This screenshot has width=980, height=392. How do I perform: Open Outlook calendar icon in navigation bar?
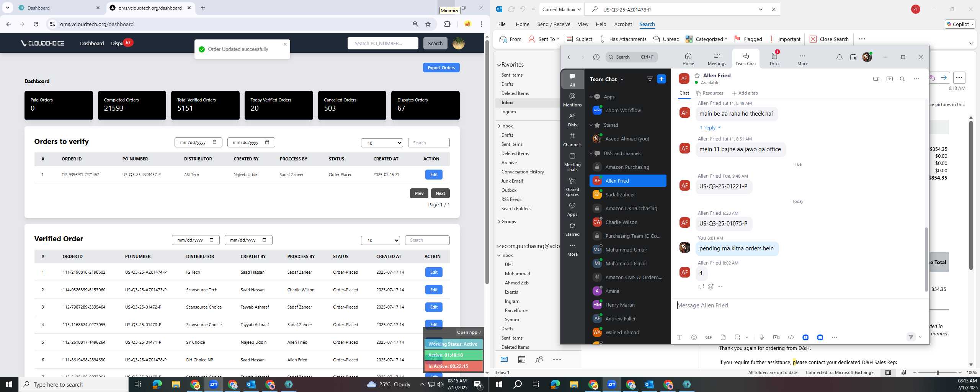point(521,359)
